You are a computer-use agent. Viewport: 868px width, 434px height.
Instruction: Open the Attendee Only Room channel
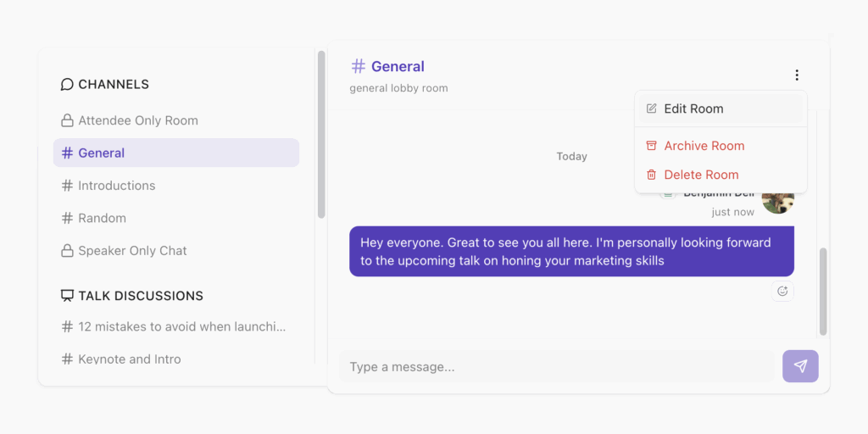(138, 120)
